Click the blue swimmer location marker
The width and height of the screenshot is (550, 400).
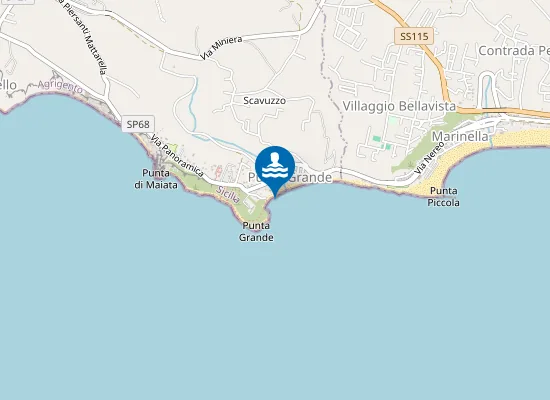(x=275, y=168)
